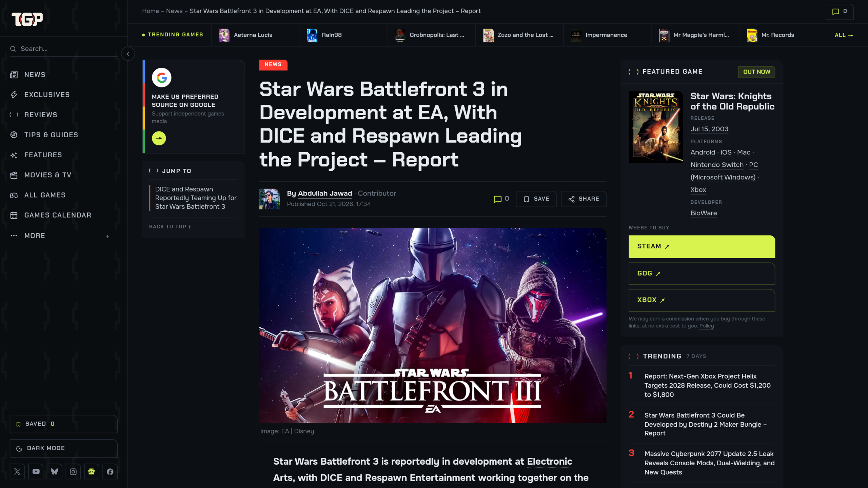Screen dimensions: 868x488
Task: Open the Saved articles button
Action: tap(64, 424)
